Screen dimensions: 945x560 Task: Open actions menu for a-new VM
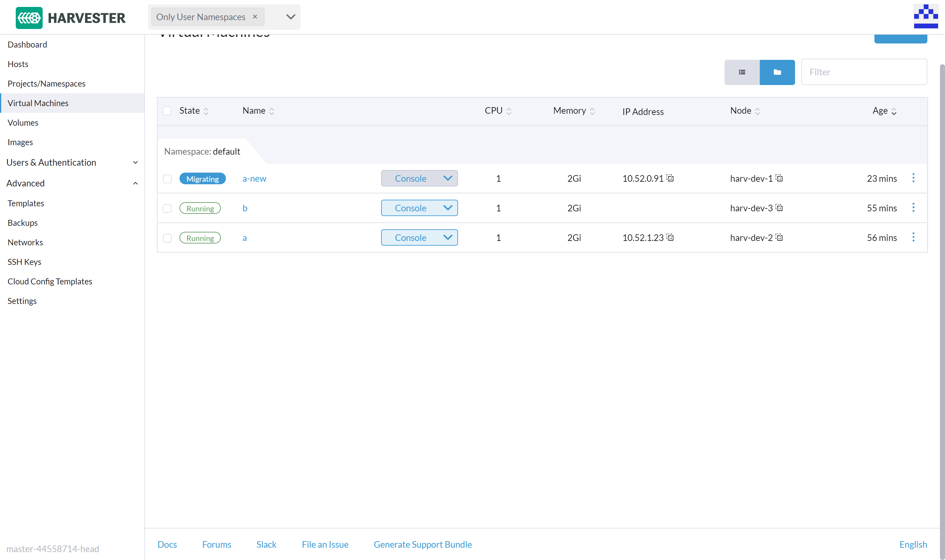[x=913, y=178]
